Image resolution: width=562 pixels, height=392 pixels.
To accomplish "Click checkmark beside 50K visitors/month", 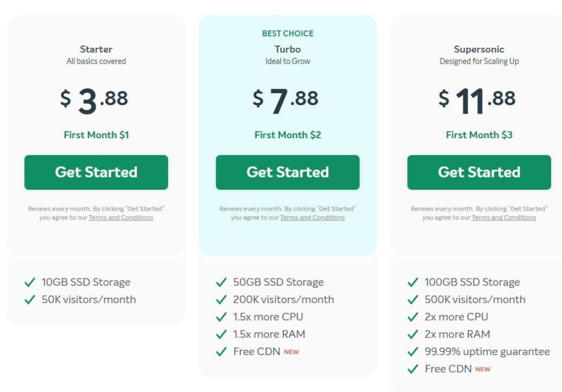I will (30, 299).
